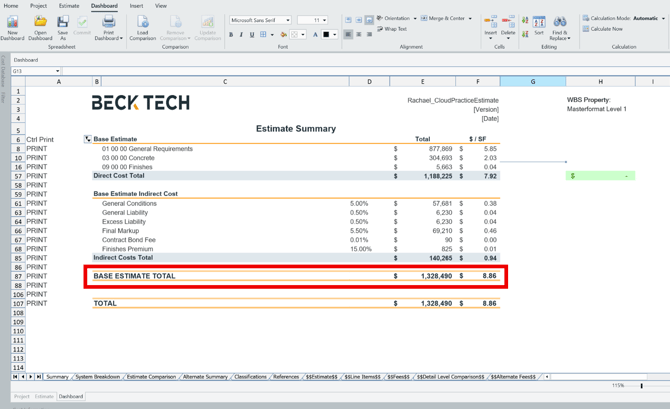Toggle bold formatting
The image size is (670, 409).
(231, 35)
